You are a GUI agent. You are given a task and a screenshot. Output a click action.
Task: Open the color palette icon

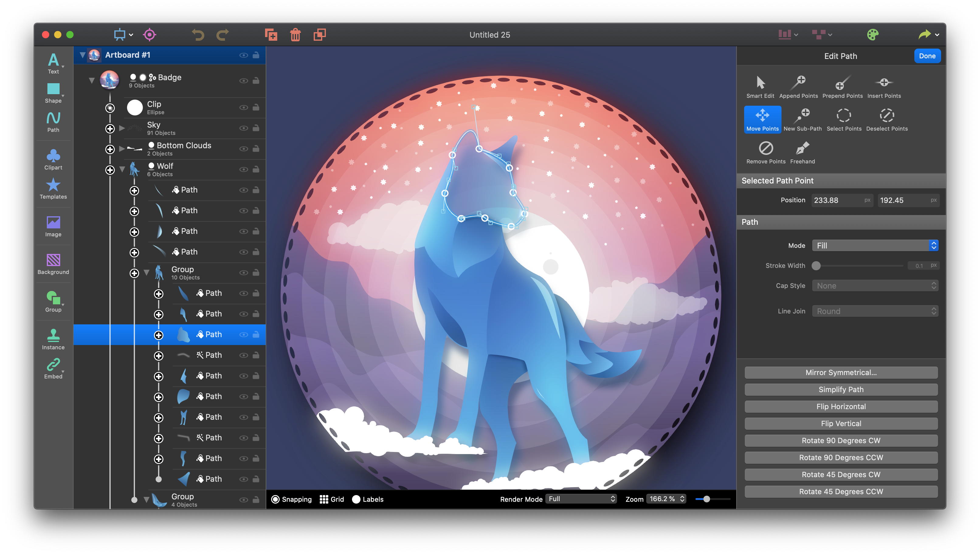pyautogui.click(x=873, y=35)
